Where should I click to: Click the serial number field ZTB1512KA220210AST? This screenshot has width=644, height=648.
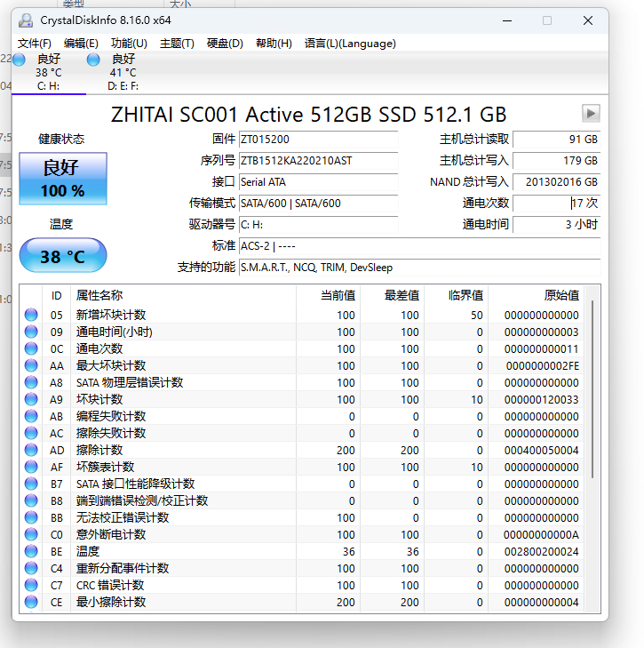tap(318, 161)
